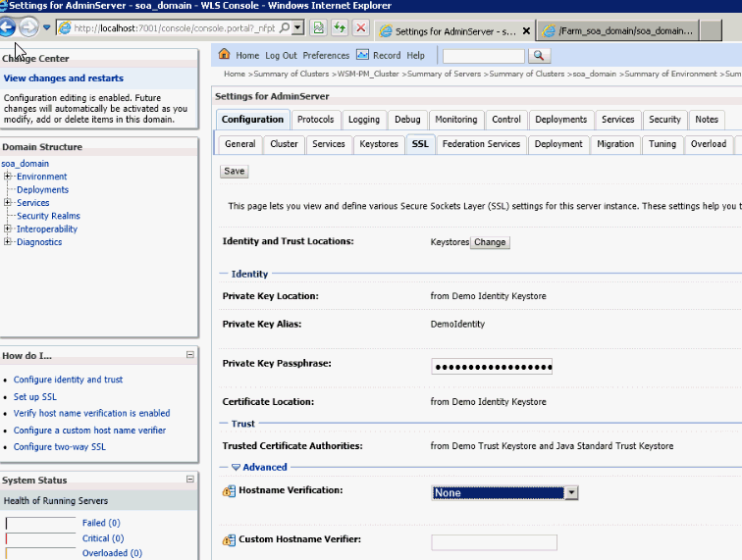Collapse the How do I panel
This screenshot has height=560, width=742.
pyautogui.click(x=190, y=354)
